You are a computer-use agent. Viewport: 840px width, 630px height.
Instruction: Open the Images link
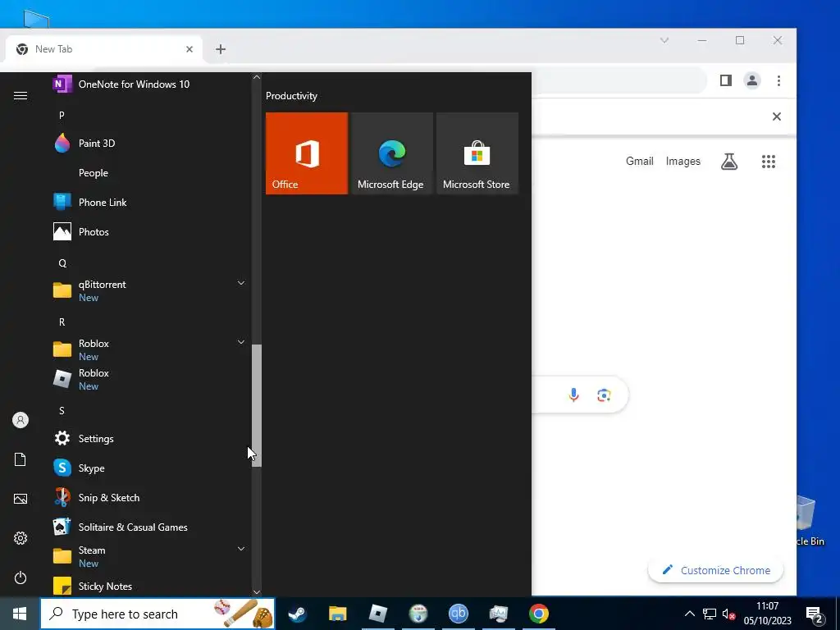point(683,162)
